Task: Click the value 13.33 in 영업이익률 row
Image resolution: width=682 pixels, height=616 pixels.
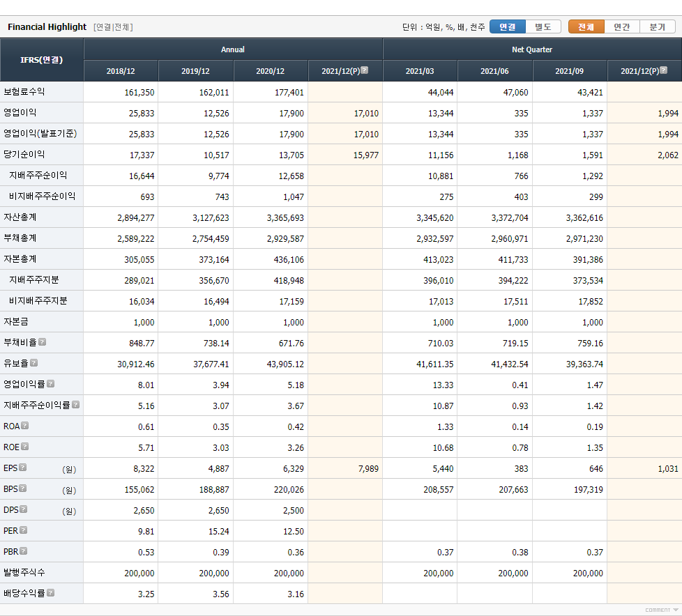Action: [444, 385]
